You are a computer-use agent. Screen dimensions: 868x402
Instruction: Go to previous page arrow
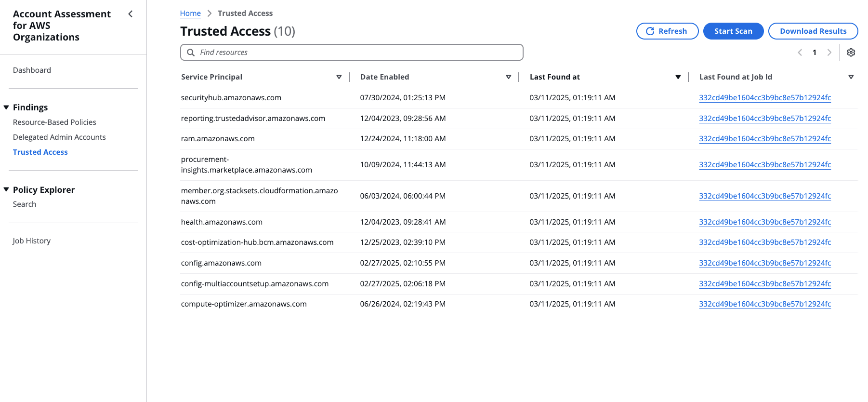click(800, 53)
